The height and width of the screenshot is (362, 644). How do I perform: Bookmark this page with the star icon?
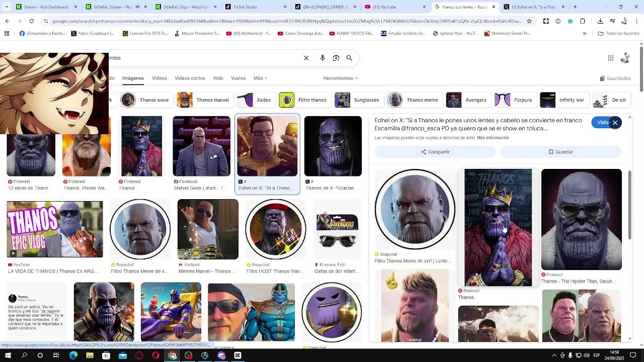tap(529, 21)
